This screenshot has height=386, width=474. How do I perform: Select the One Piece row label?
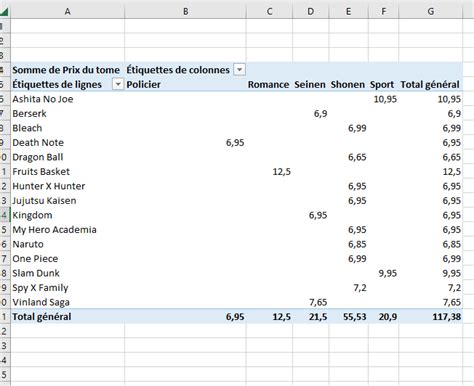click(35, 259)
